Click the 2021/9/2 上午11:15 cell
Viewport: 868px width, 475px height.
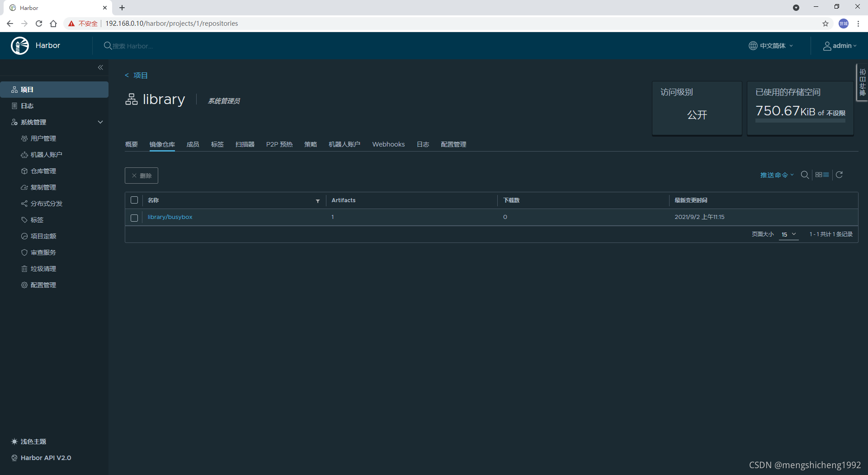tap(699, 217)
